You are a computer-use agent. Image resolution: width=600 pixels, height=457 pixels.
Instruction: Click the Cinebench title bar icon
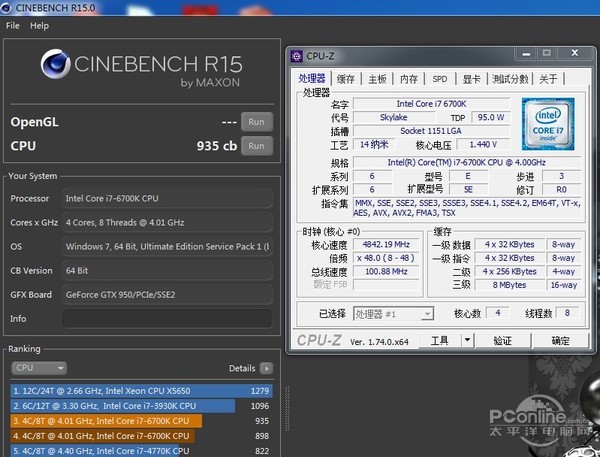[6, 7]
